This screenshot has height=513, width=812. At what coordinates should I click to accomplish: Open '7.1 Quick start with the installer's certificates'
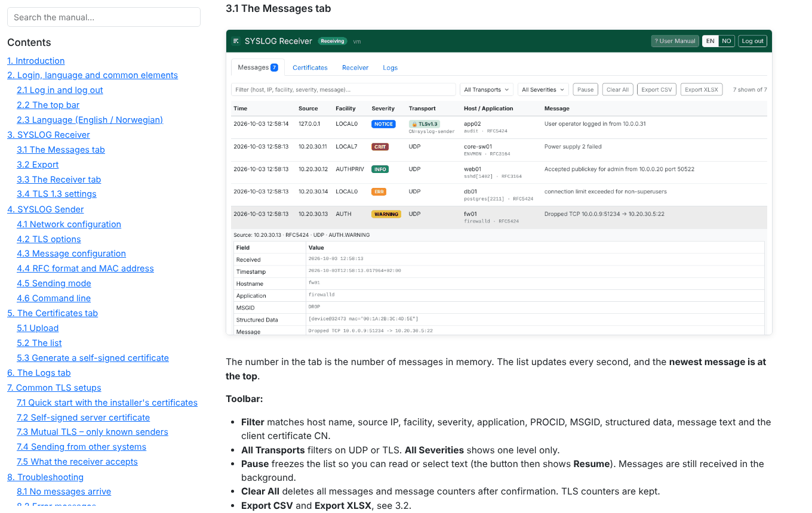(107, 403)
